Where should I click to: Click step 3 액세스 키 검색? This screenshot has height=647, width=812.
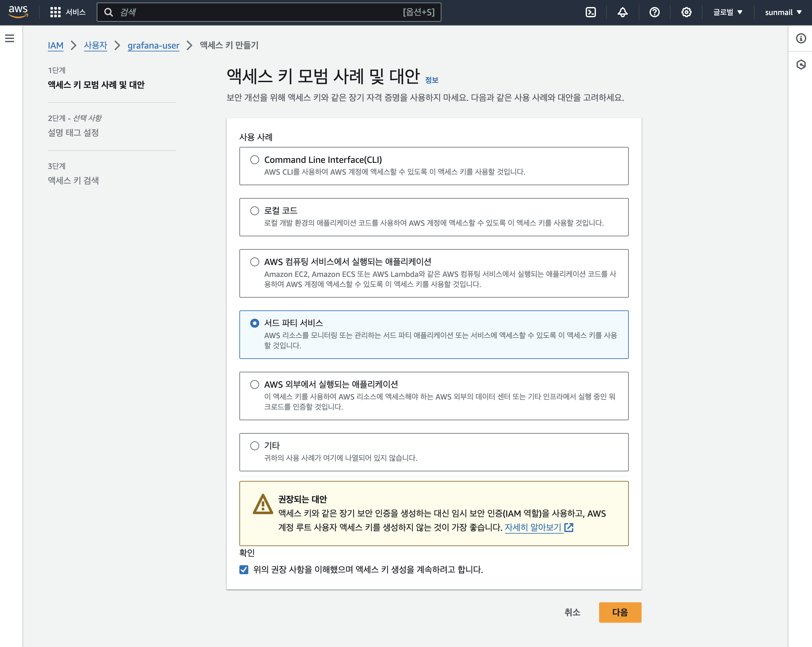pos(73,180)
